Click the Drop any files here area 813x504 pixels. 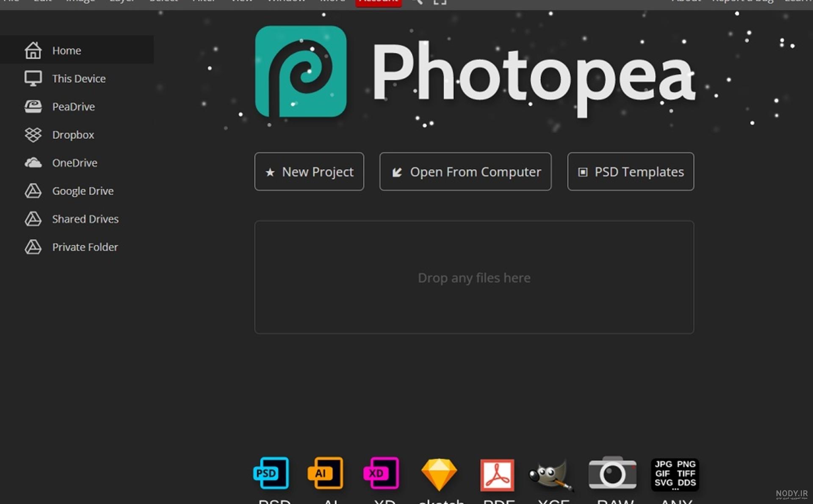[474, 277]
